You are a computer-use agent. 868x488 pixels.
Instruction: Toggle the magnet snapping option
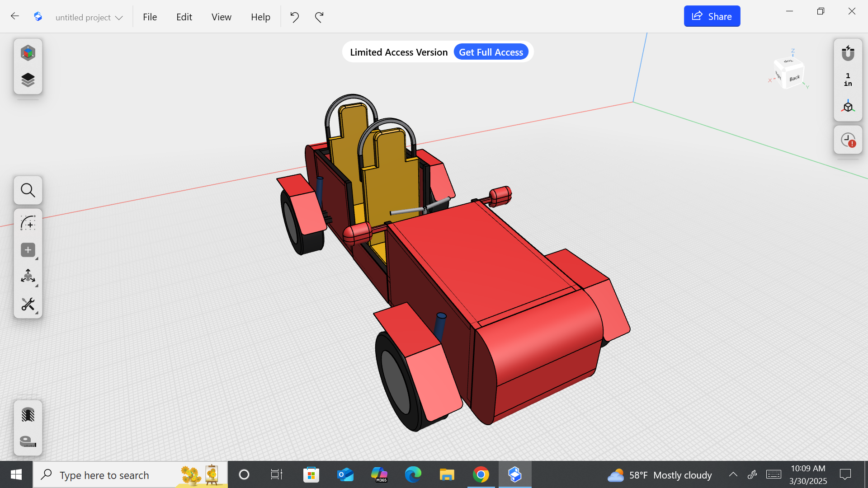(x=848, y=53)
